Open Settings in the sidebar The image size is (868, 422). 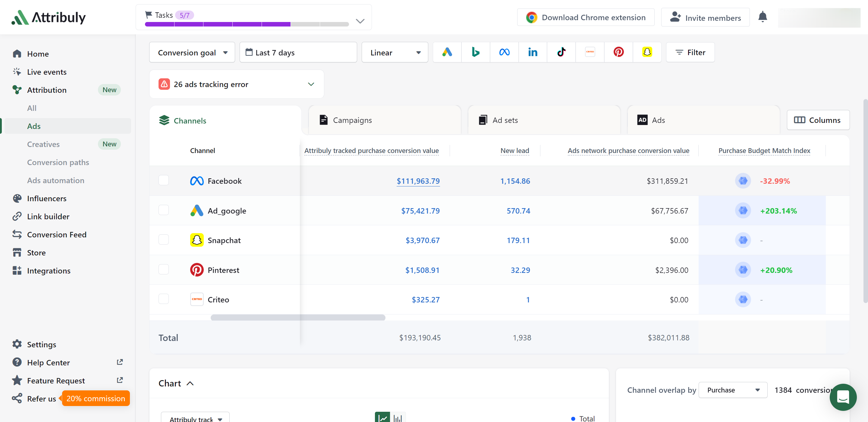coord(41,345)
